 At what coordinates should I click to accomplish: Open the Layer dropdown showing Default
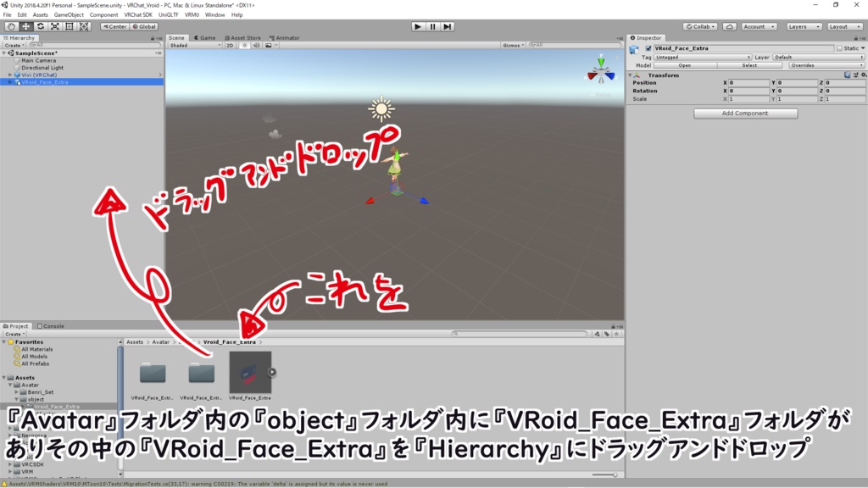(x=818, y=57)
